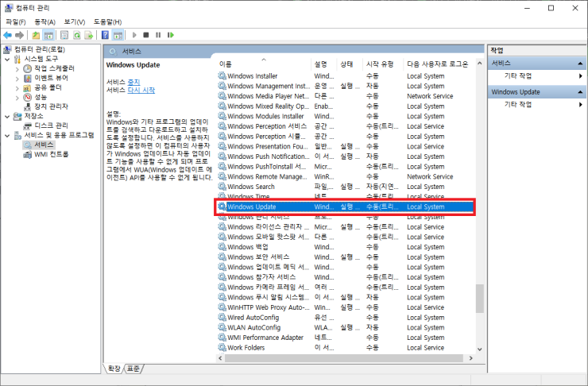Viewport: 588px width, 386px height.
Task: Select the WinHTTP Web Proxy Auto-... service
Action: (346, 307)
